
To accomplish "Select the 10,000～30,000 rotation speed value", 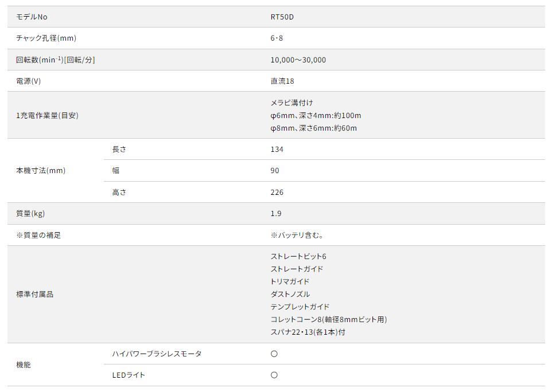I will [298, 60].
